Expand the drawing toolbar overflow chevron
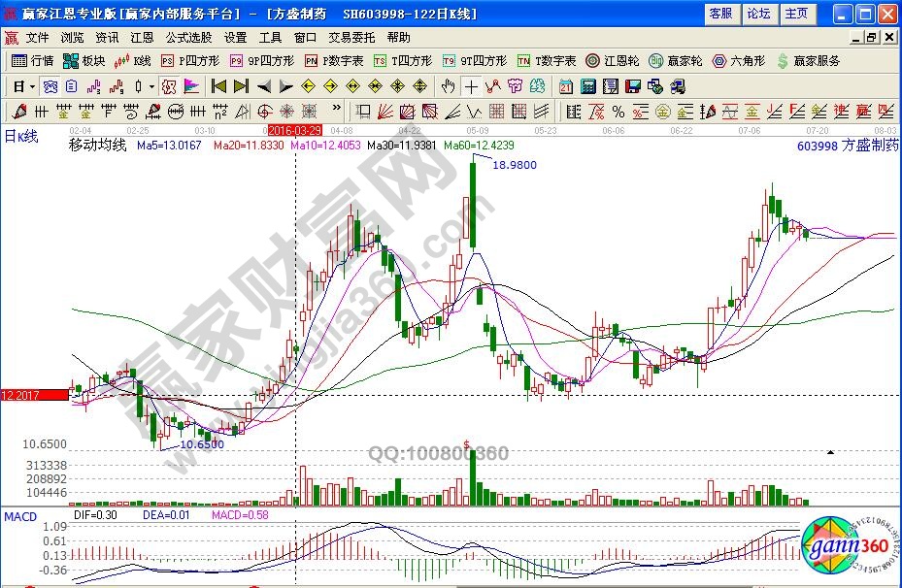902x588 pixels. point(337,110)
